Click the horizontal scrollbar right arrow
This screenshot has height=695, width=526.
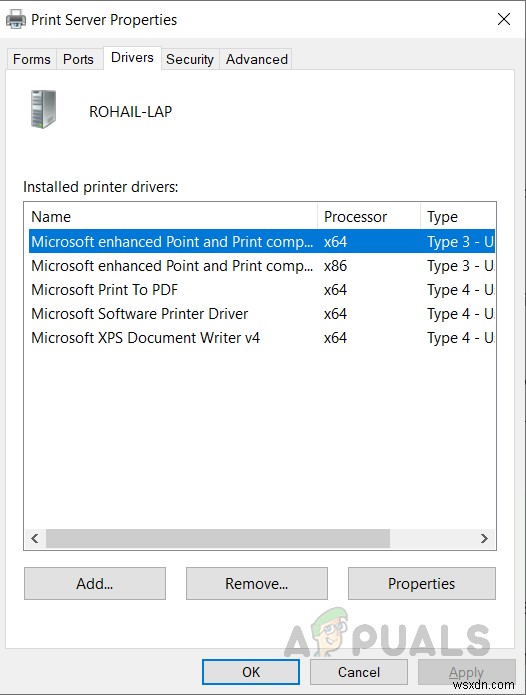tap(484, 539)
